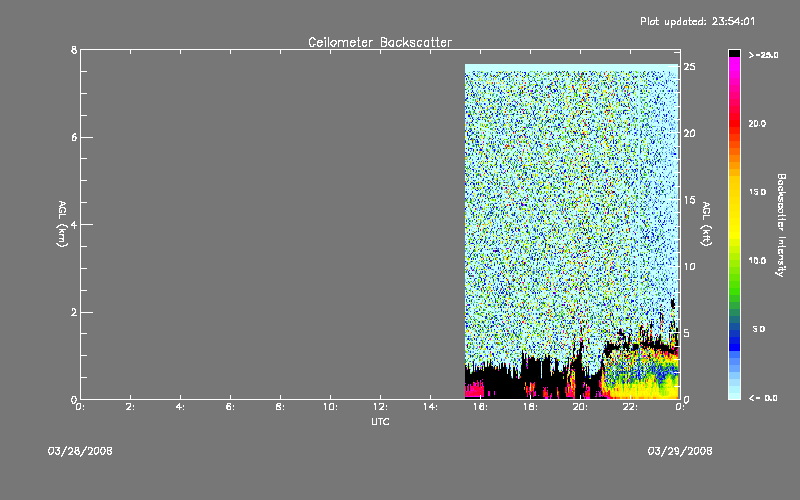Click the "4:" UTC hour tick

[x=181, y=407]
